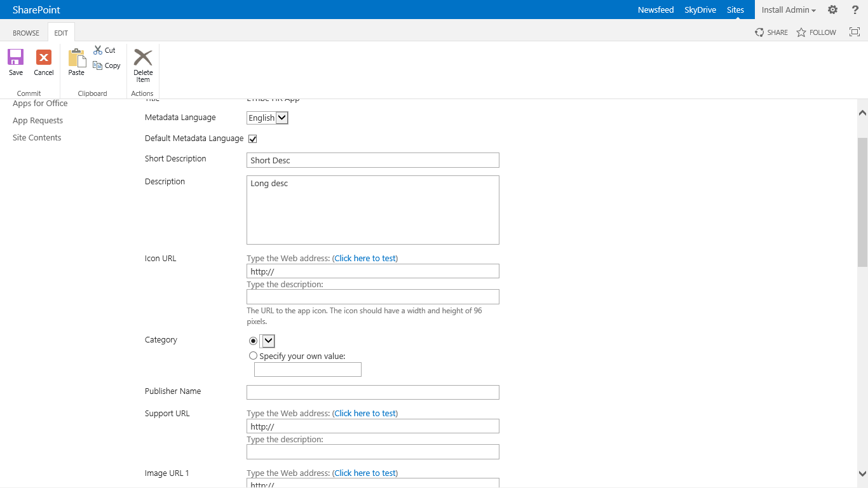This screenshot has width=868, height=488.
Task: Open Apps for Office navigation link
Action: click(40, 103)
